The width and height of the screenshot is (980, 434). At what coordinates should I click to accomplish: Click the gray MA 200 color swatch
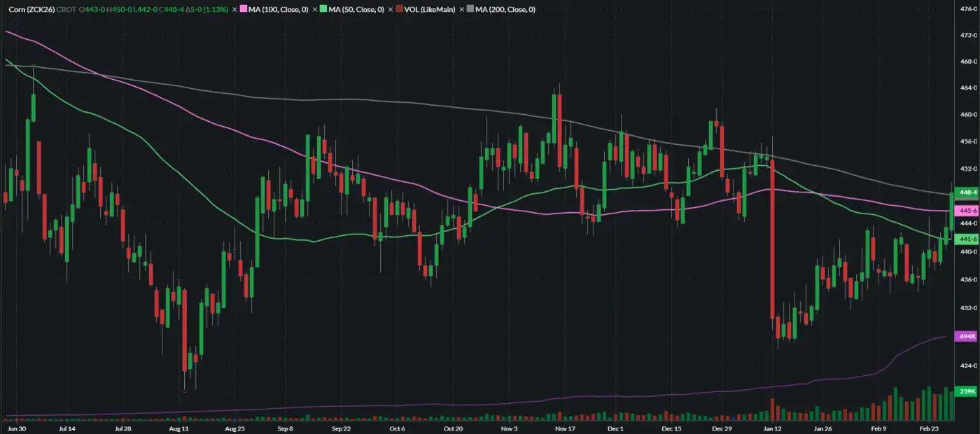pyautogui.click(x=470, y=10)
